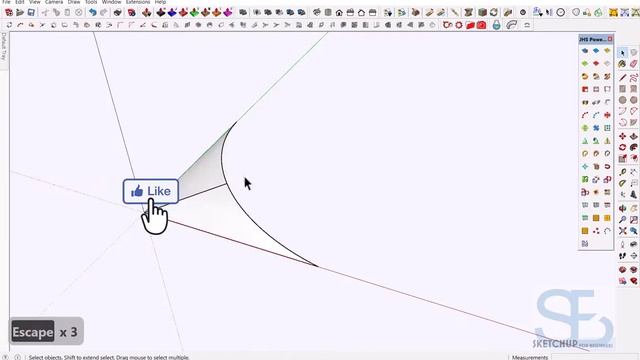Screen dimensions: 640x360
Task: Click the clock-shaped icon in top toolbar
Action: pyautogui.click(x=561, y=13)
